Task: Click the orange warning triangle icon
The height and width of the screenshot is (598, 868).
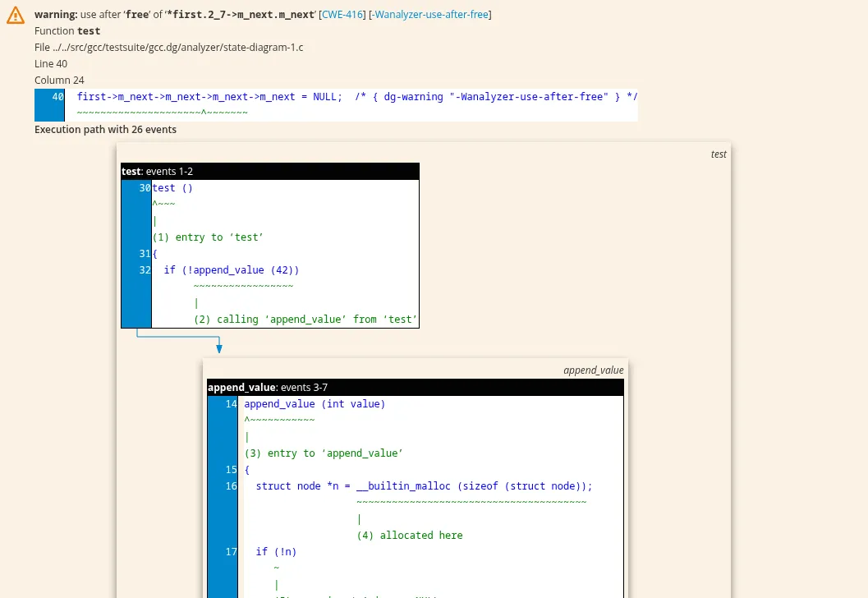Action: click(16, 16)
